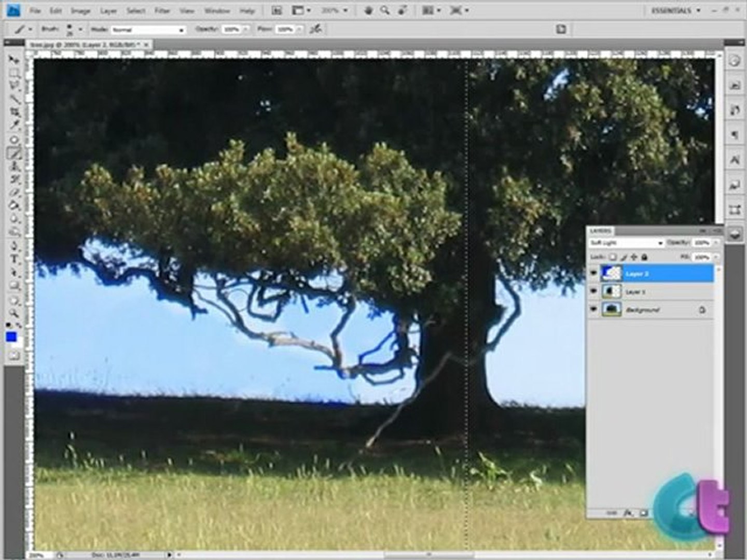Screen dimensions: 747x560
Task: Select the Type tool
Action: pos(14,260)
